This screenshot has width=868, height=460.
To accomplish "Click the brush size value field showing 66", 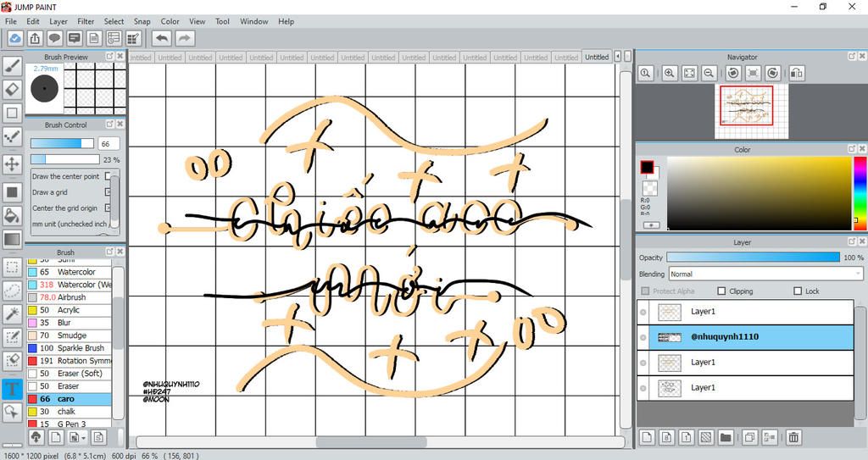I will [108, 143].
